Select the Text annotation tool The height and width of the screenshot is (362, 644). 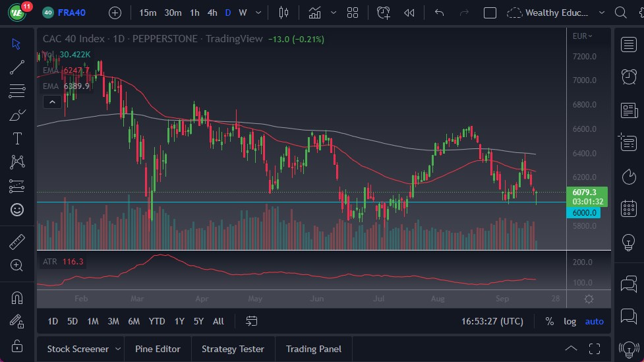[x=17, y=138]
